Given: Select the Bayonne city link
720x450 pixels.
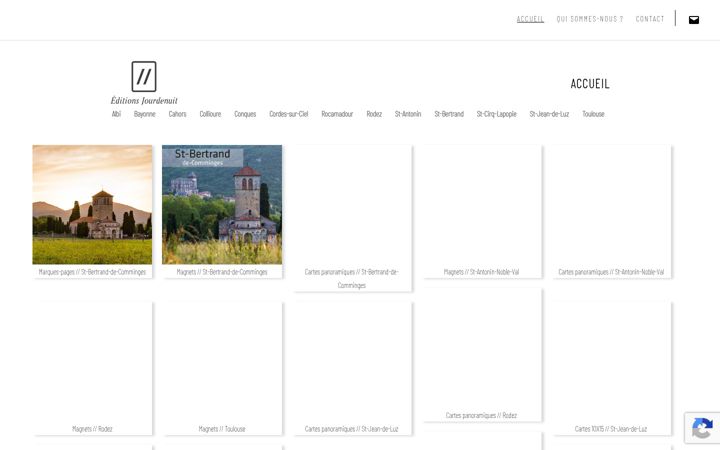Looking at the screenshot, I should [145, 114].
